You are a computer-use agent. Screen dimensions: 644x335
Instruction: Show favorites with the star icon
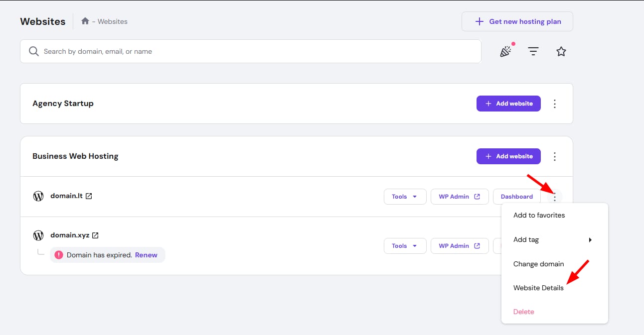561,51
